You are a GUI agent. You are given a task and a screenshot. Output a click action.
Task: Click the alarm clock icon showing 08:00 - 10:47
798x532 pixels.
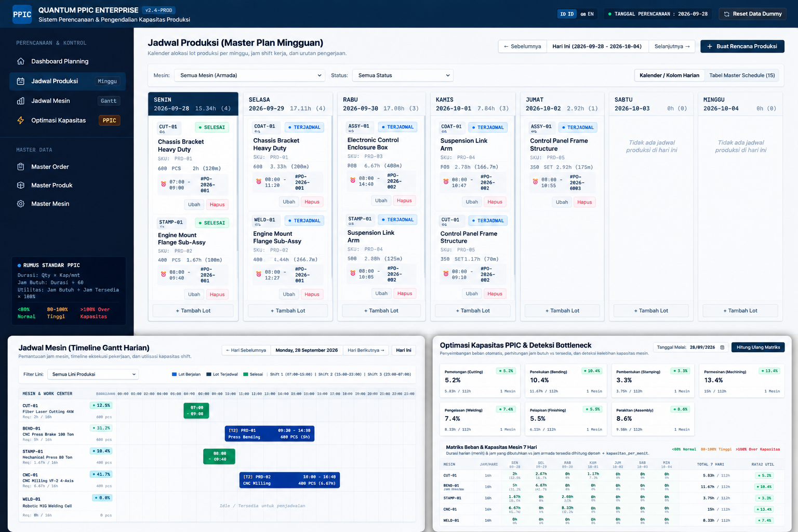pyautogui.click(x=446, y=182)
